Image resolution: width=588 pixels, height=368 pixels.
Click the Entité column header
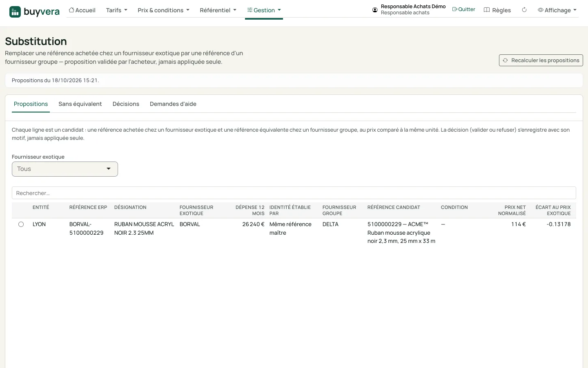pos(41,207)
